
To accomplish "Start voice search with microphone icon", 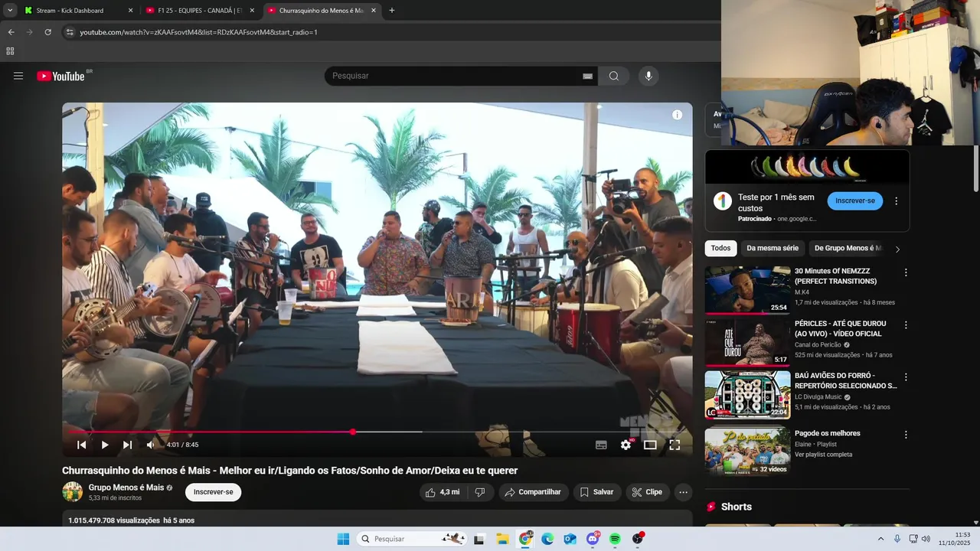I will point(648,76).
